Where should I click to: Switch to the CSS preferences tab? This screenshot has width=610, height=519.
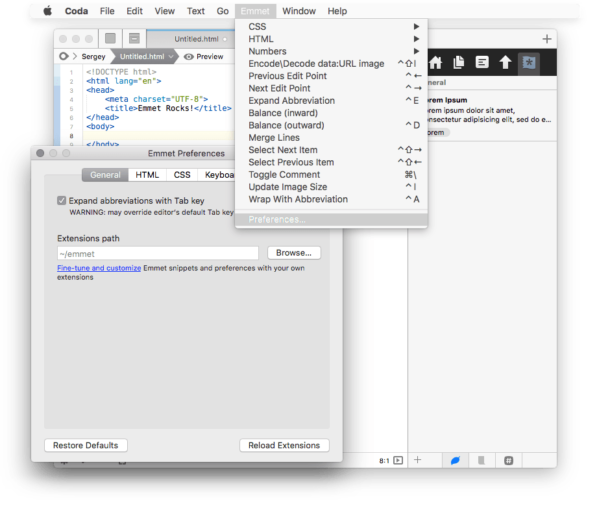182,175
